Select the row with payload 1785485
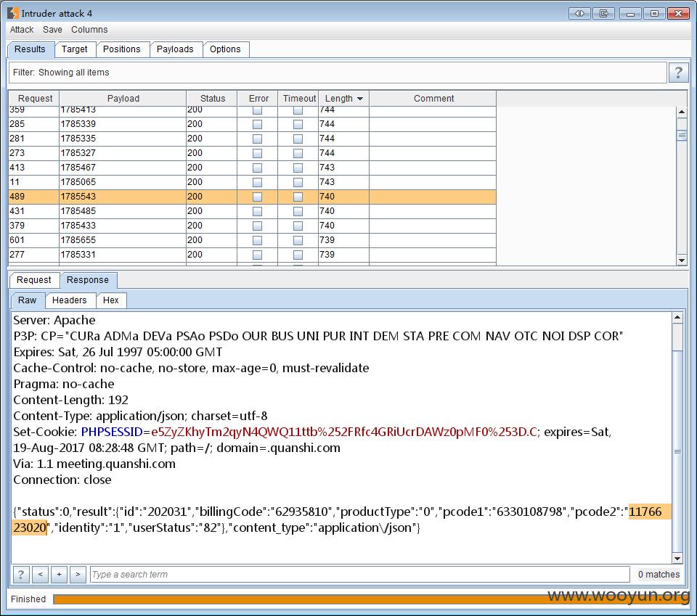Viewport: 697px width, 616px height. tap(252, 211)
